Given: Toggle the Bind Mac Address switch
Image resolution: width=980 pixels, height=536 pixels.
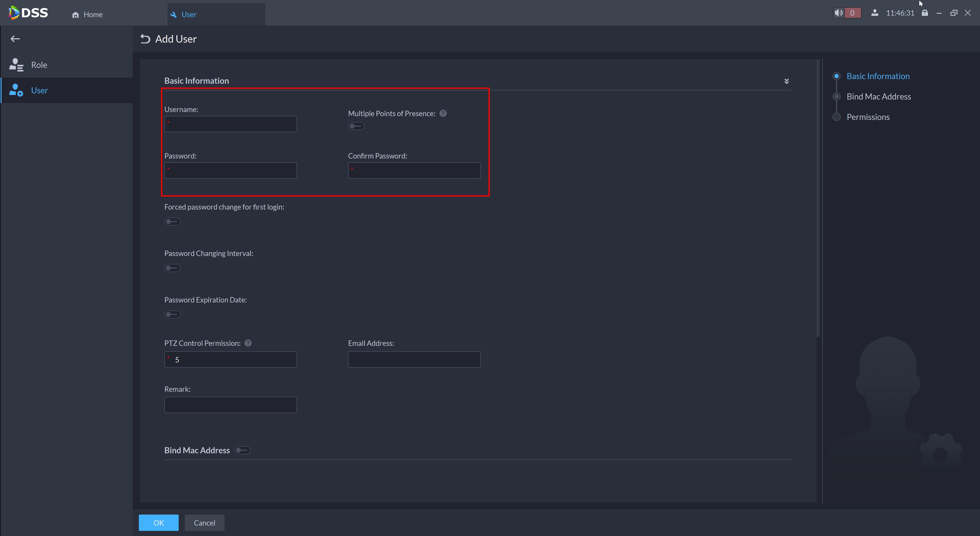Looking at the screenshot, I should coord(242,450).
